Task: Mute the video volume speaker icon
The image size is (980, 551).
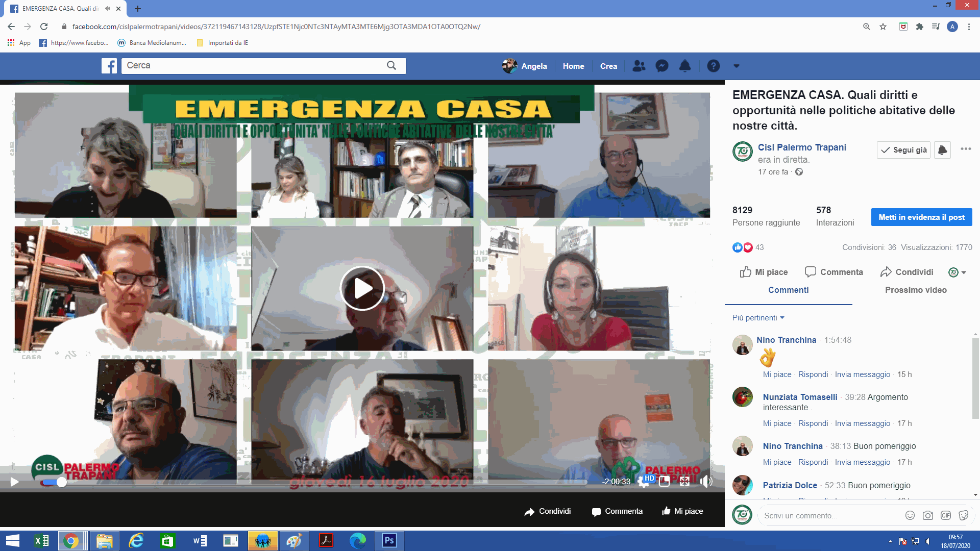Action: (x=706, y=481)
